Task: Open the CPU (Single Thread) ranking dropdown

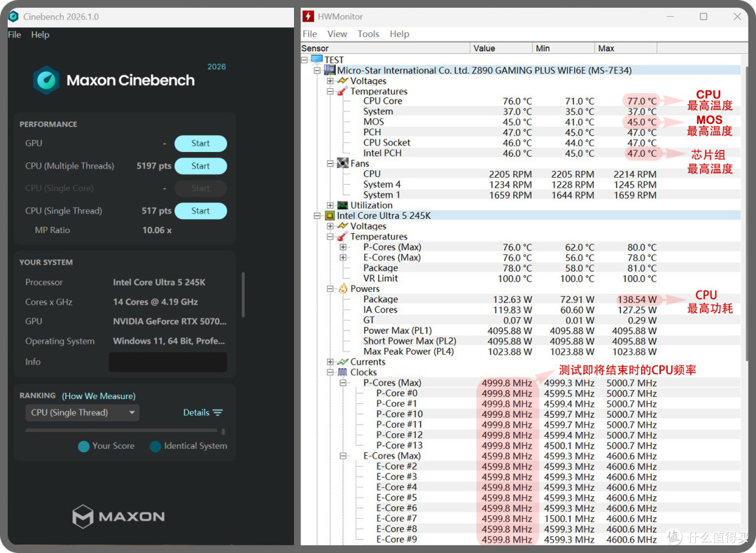Action: coord(82,413)
